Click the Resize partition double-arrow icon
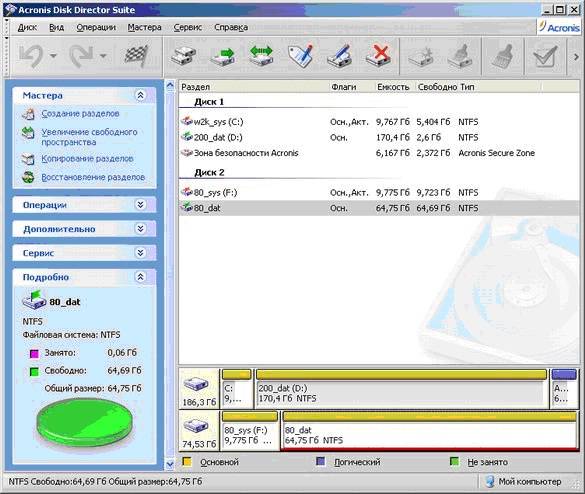Image resolution: width=585 pixels, height=494 pixels. pyautogui.click(x=261, y=56)
